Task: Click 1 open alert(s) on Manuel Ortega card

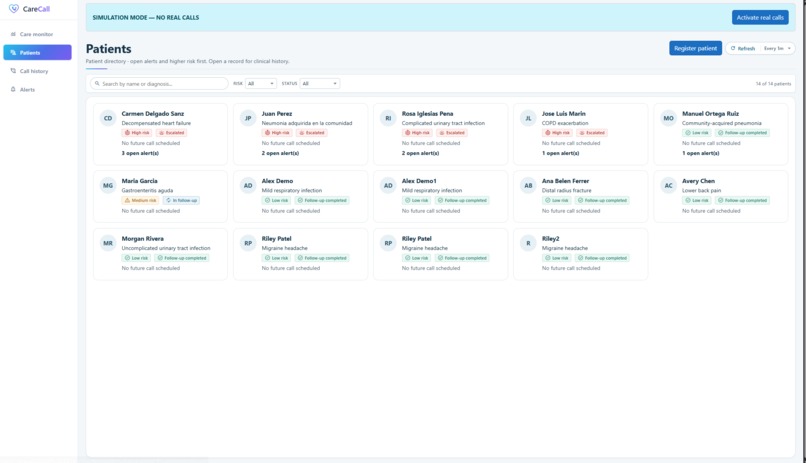Action: pos(701,153)
